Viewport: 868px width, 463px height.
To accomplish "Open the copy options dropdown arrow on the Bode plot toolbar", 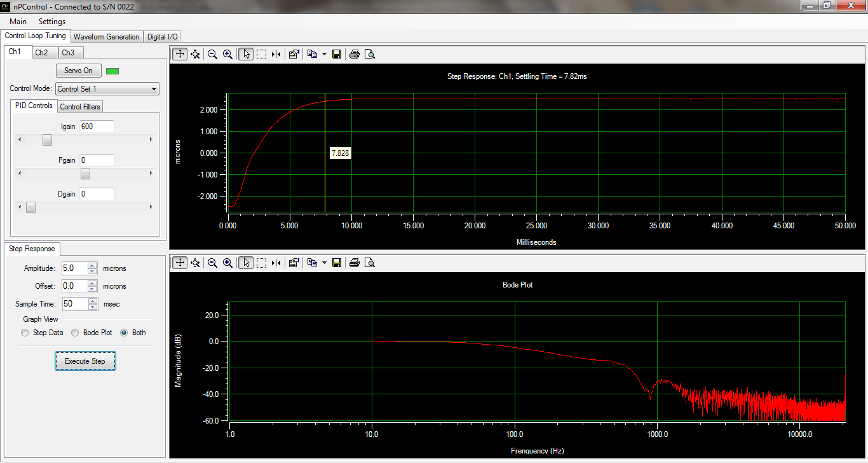I will 324,262.
